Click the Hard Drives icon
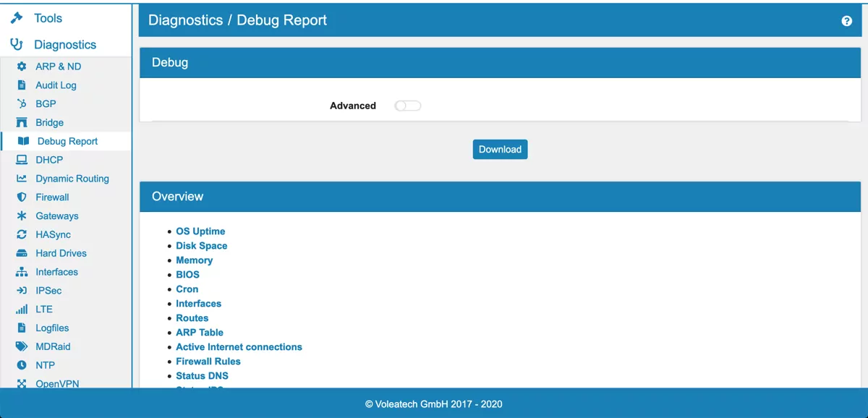Viewport: 868px width, 418px height. click(22, 253)
